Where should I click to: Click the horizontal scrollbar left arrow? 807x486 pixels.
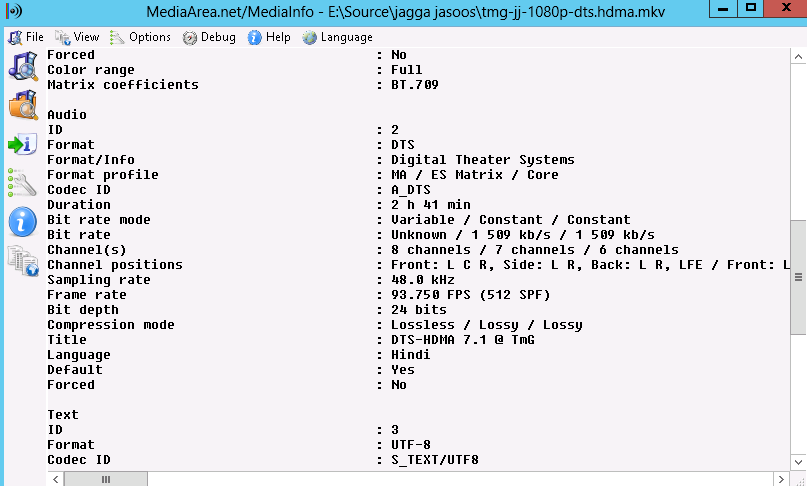(56, 479)
